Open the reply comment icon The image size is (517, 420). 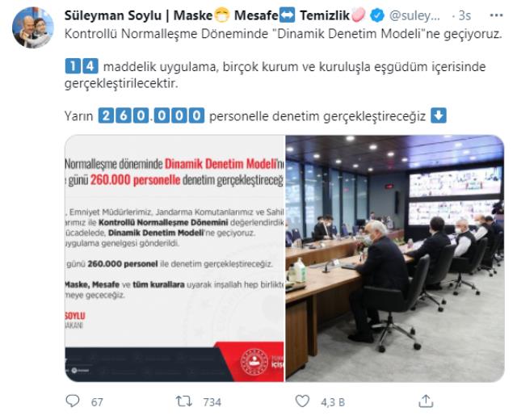click(x=73, y=401)
